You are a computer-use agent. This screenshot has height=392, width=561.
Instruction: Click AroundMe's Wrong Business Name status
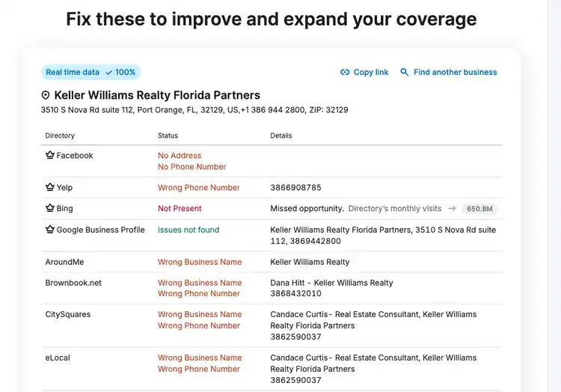200,262
